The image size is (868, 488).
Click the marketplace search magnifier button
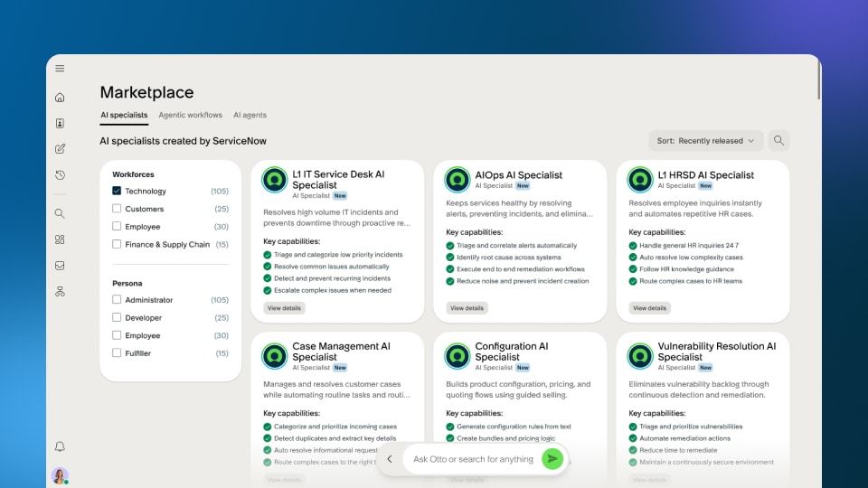point(778,141)
